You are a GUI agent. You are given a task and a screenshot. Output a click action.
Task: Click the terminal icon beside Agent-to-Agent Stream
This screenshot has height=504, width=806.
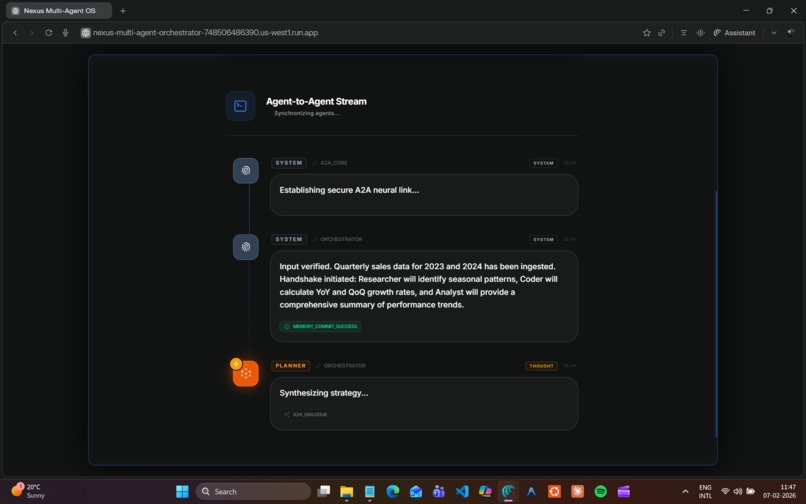point(240,106)
